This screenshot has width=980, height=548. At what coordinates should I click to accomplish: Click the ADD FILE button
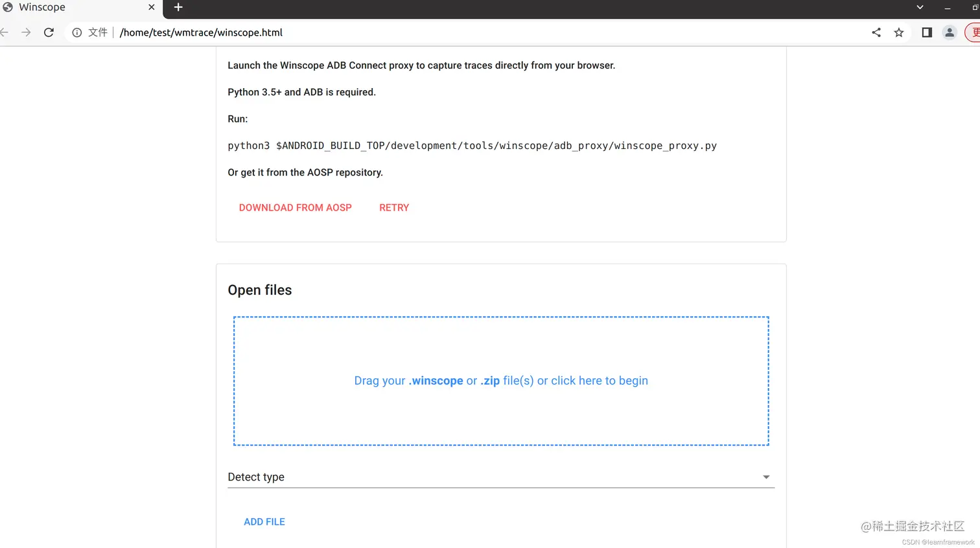click(x=264, y=521)
